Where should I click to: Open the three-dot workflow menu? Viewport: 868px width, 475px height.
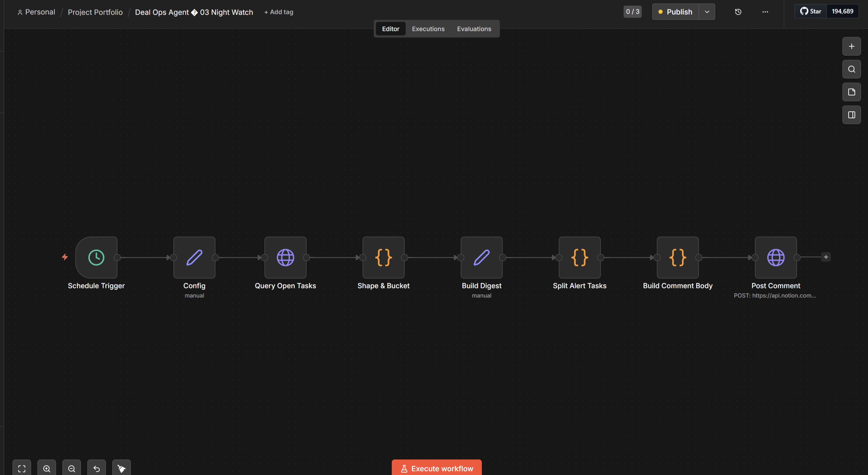[765, 12]
